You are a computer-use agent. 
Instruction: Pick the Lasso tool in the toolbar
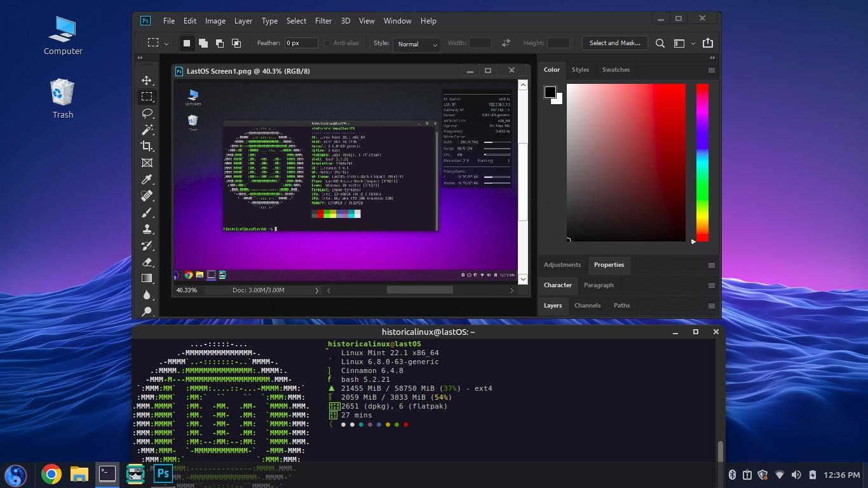(x=147, y=113)
